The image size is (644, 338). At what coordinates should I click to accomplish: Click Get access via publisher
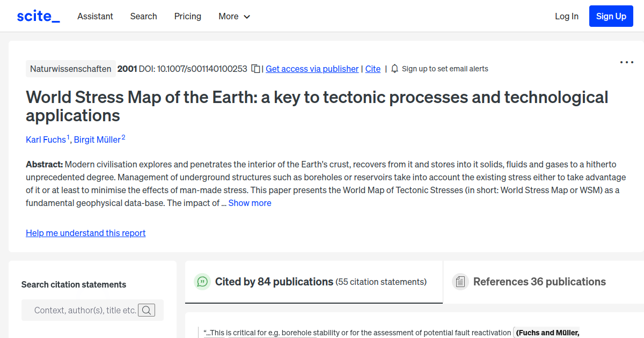click(x=312, y=69)
